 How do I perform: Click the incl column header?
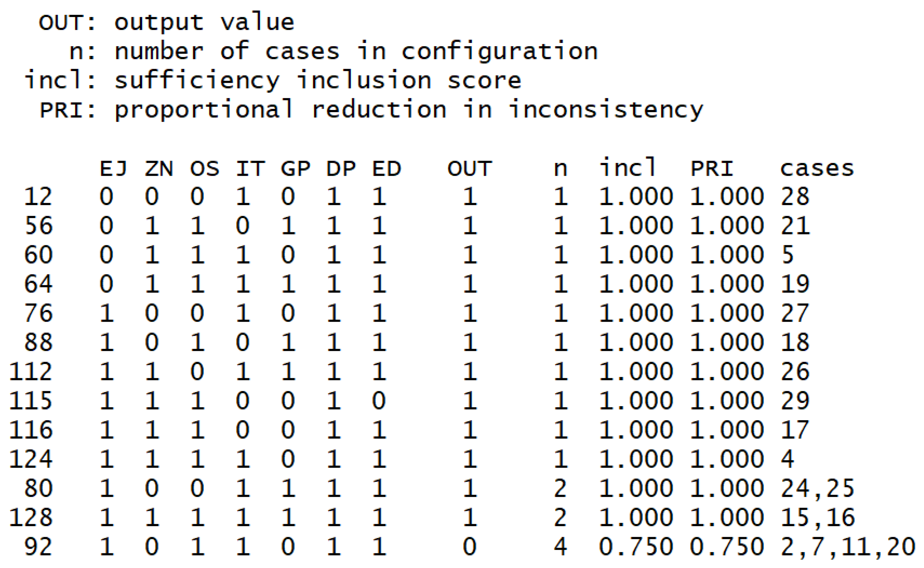[x=628, y=167]
